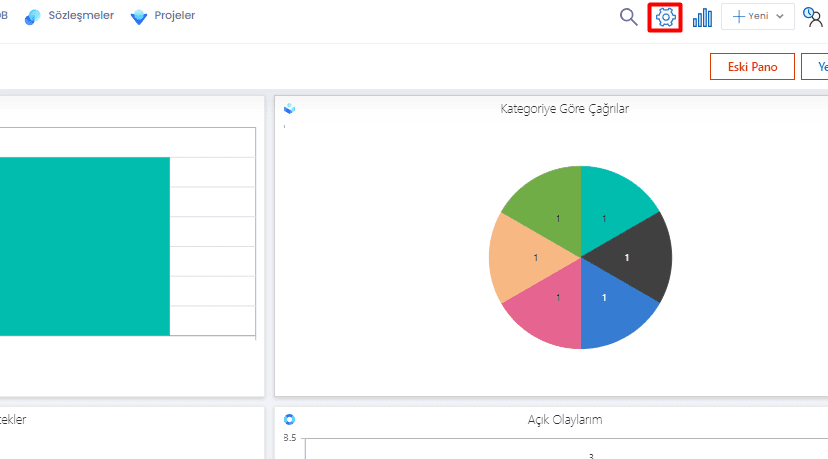Click the Açık Olaylarım title
The image size is (828, 459).
point(564,419)
